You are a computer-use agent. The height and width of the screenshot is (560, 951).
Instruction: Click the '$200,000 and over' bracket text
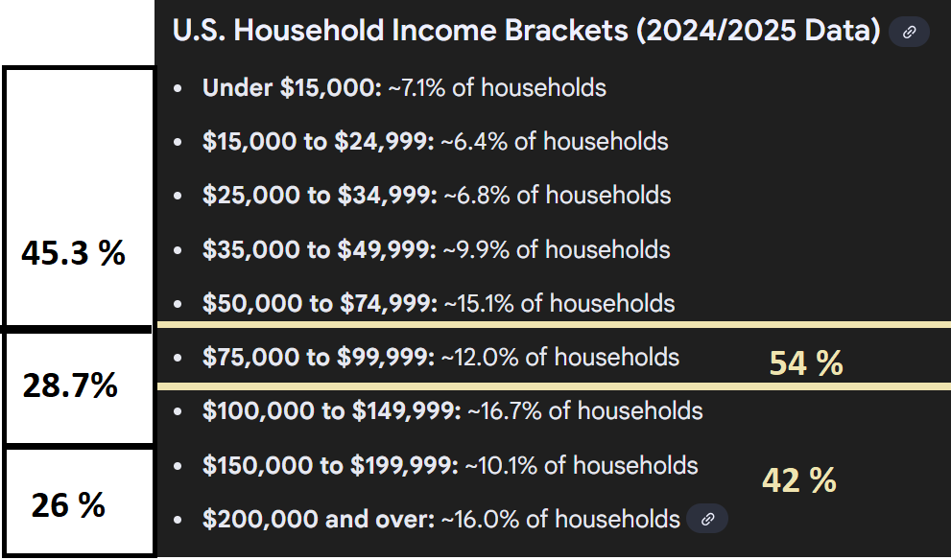point(440,520)
